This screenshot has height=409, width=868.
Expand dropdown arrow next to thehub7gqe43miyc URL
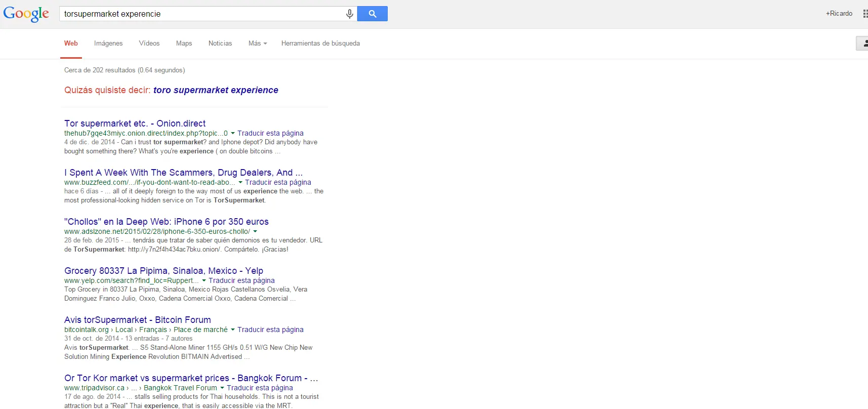point(233,134)
